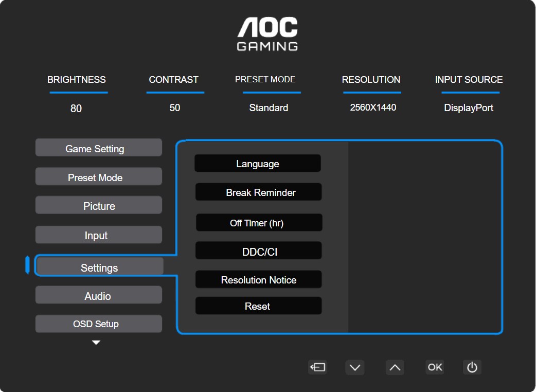536x392 pixels.
Task: Open the Game Setting menu
Action: (98, 148)
